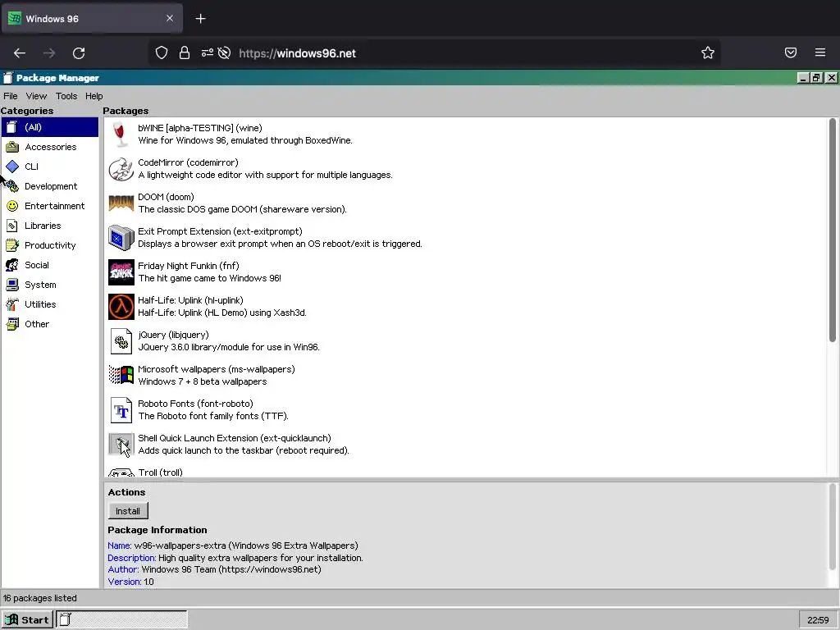Select 'Half-Life: Uplink (hl-uplink)' title
The width and height of the screenshot is (840, 630).
(x=190, y=300)
